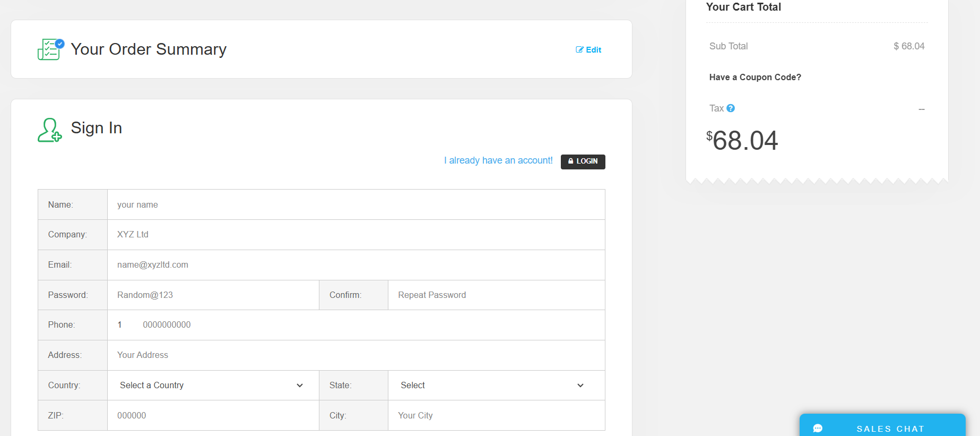Click the Sign In heading text
The height and width of the screenshot is (436, 980).
(x=97, y=128)
